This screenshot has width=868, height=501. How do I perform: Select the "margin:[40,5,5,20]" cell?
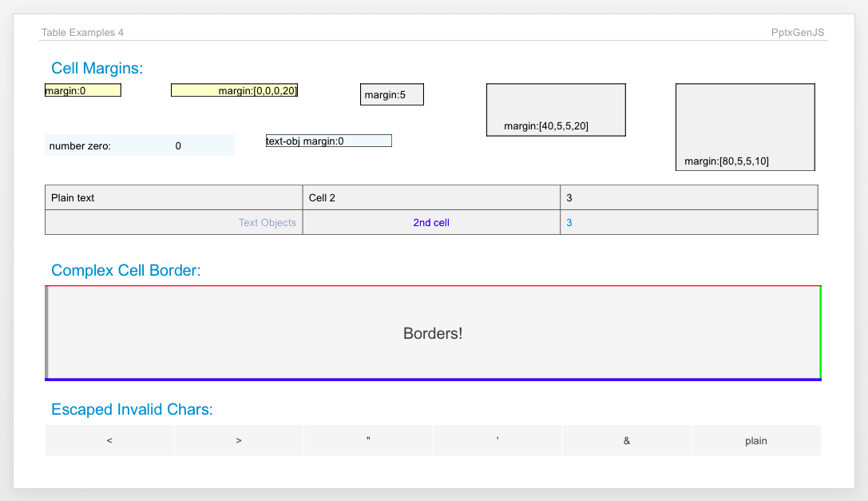555,109
